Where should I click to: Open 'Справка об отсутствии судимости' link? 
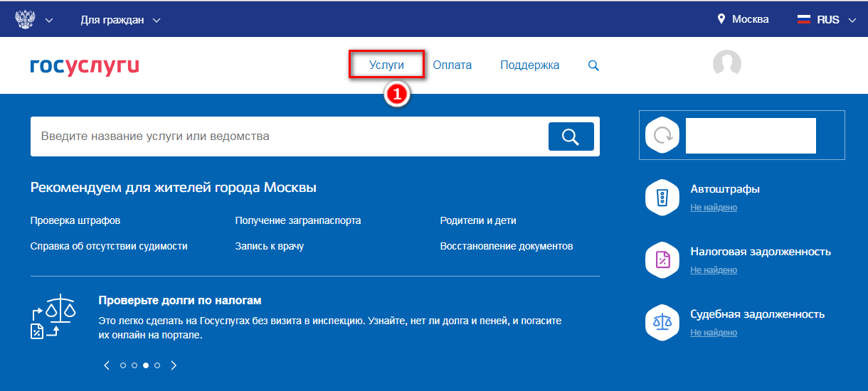pos(109,246)
